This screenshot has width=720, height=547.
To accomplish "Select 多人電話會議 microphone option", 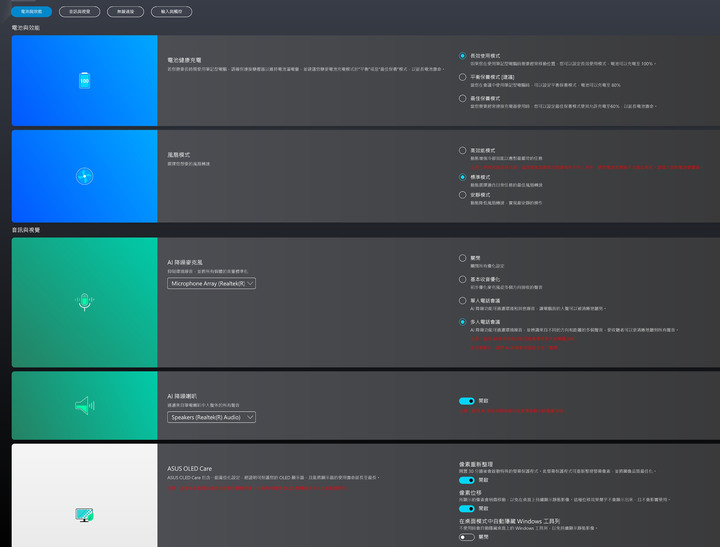I will point(462,322).
